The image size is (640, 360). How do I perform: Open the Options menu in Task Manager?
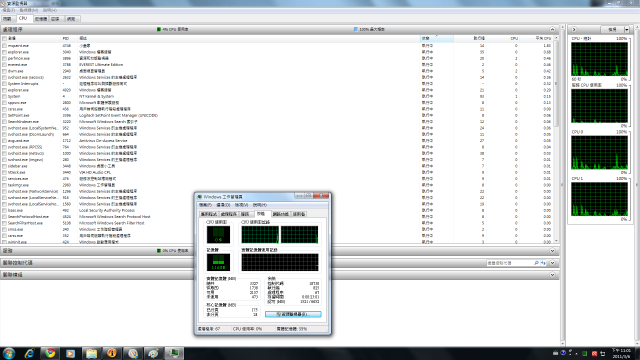coord(223,205)
